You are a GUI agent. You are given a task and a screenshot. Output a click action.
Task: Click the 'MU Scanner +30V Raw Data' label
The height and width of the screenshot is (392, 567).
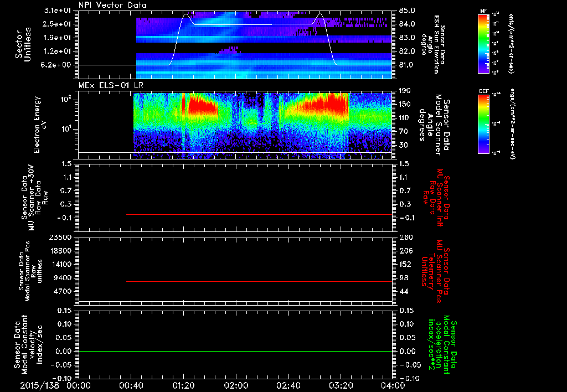(x=34, y=198)
